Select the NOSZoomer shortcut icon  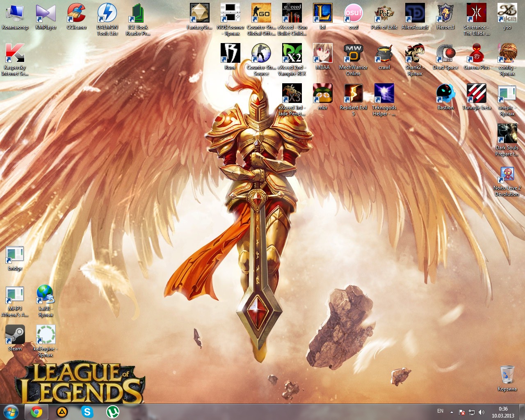tap(231, 19)
